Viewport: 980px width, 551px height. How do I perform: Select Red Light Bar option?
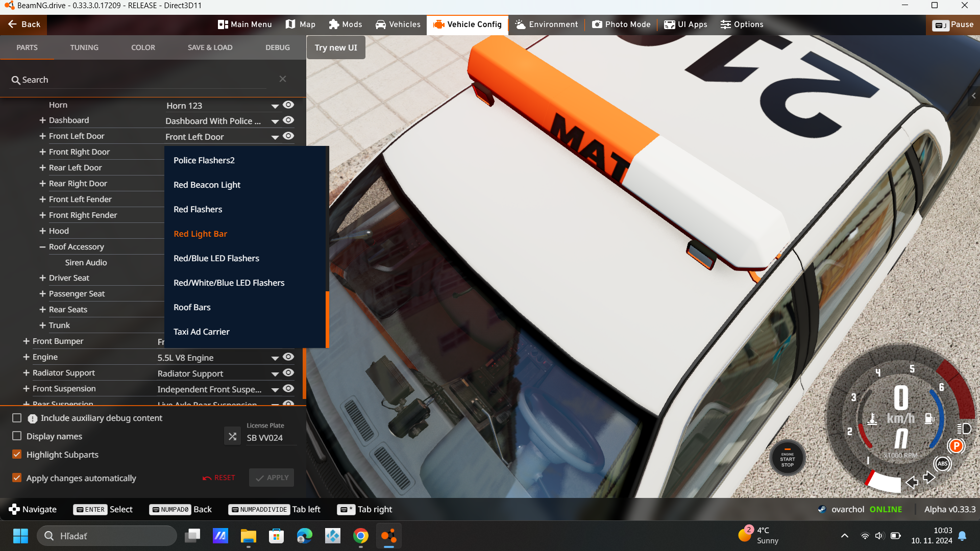[x=245, y=234]
